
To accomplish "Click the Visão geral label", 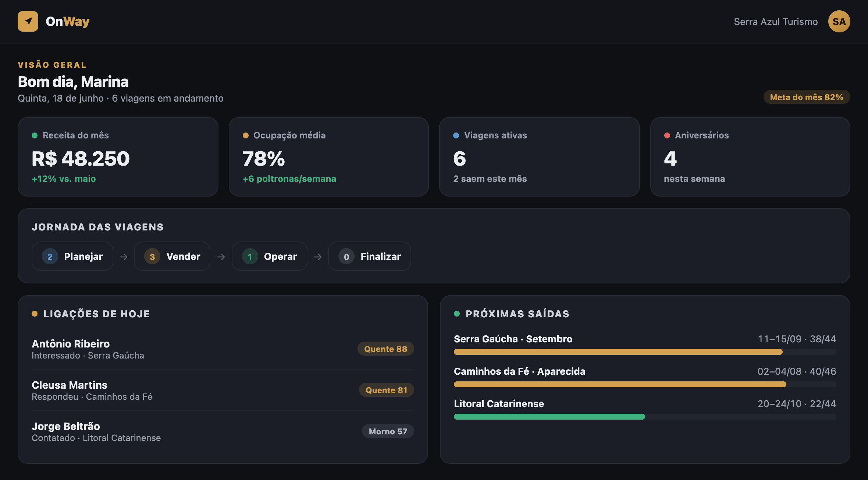I will (x=52, y=65).
